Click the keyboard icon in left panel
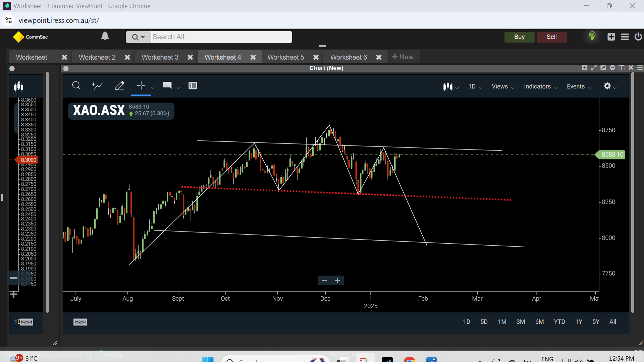 pos(26,322)
